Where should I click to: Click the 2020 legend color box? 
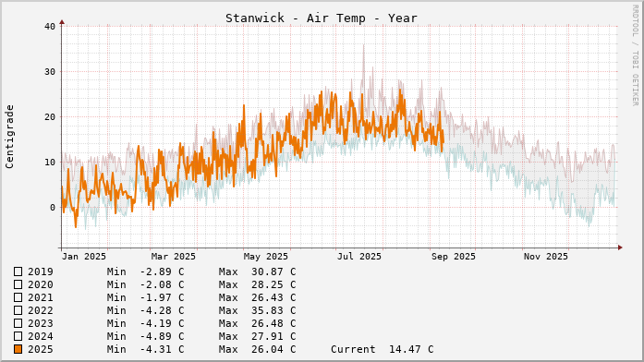(18, 284)
